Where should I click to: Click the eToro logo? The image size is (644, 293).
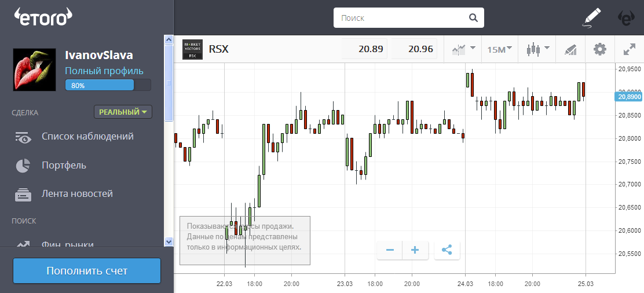click(42, 17)
